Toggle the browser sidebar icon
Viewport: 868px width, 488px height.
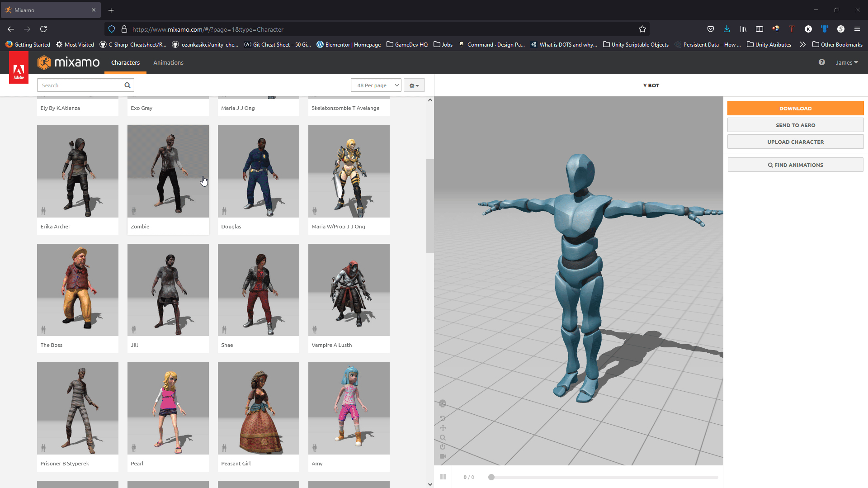[x=759, y=29]
